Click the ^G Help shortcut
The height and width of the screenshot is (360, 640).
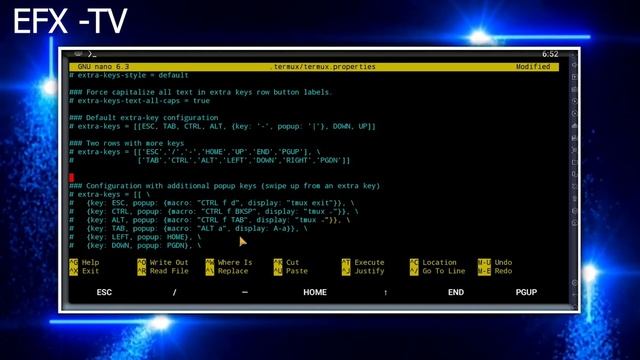(84, 262)
